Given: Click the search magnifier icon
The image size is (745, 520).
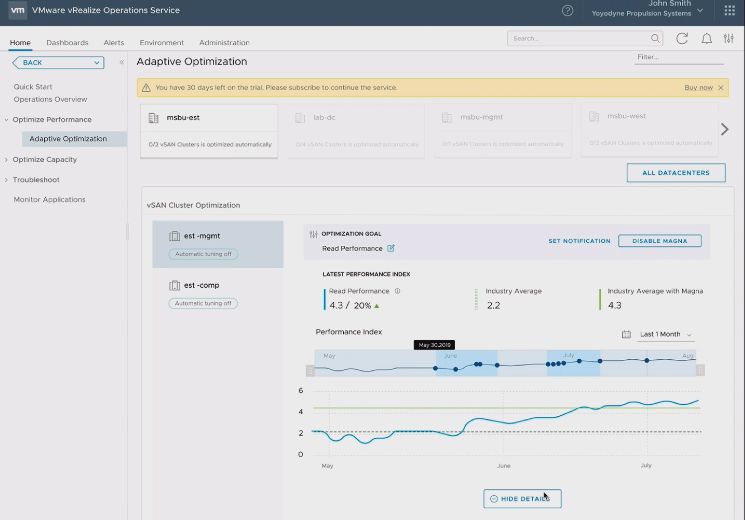Looking at the screenshot, I should coord(655,38).
